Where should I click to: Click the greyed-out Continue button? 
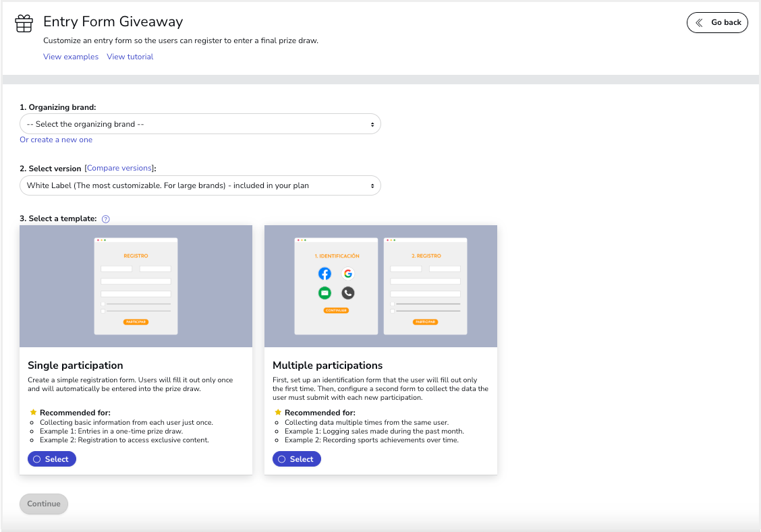44,504
